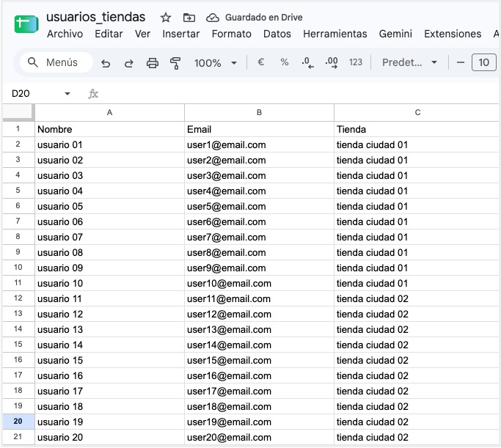The width and height of the screenshot is (501, 448).
Task: Click cell user1@email.com
Action: coord(259,144)
